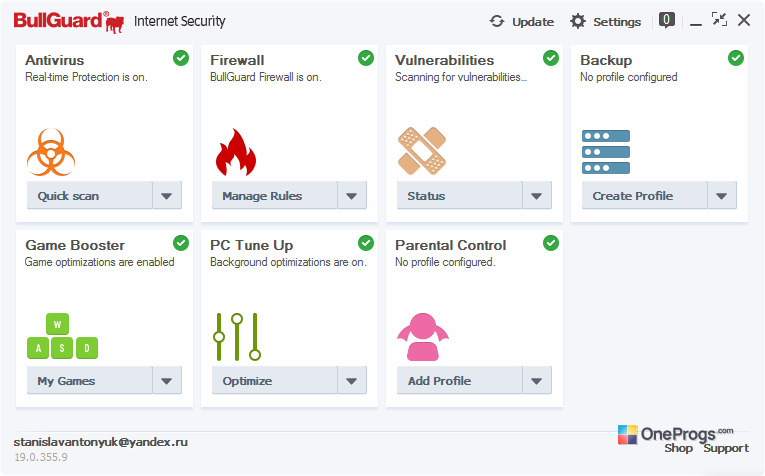Click the green status check on Backup
The image size is (765, 476).
pos(736,58)
